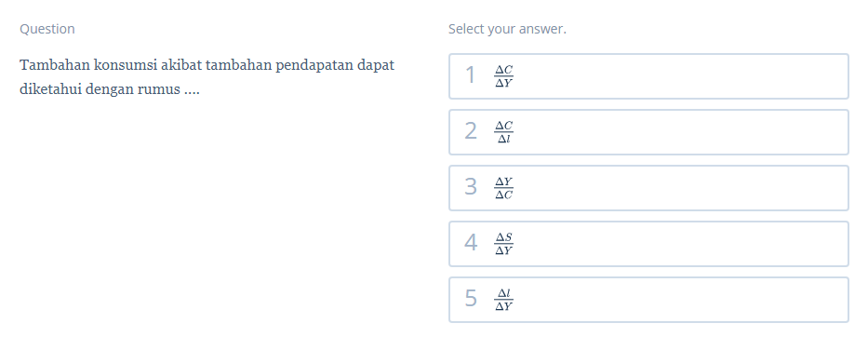
Task: Select answer 4, ΔS over ΔY
Action: [x=648, y=244]
